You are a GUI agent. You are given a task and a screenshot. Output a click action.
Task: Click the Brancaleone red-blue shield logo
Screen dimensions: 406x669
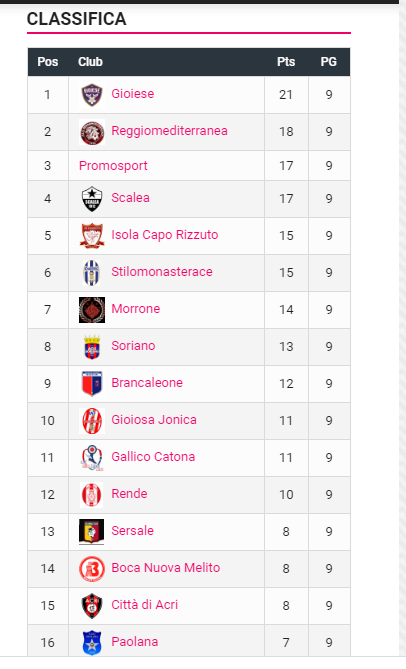[x=92, y=384]
